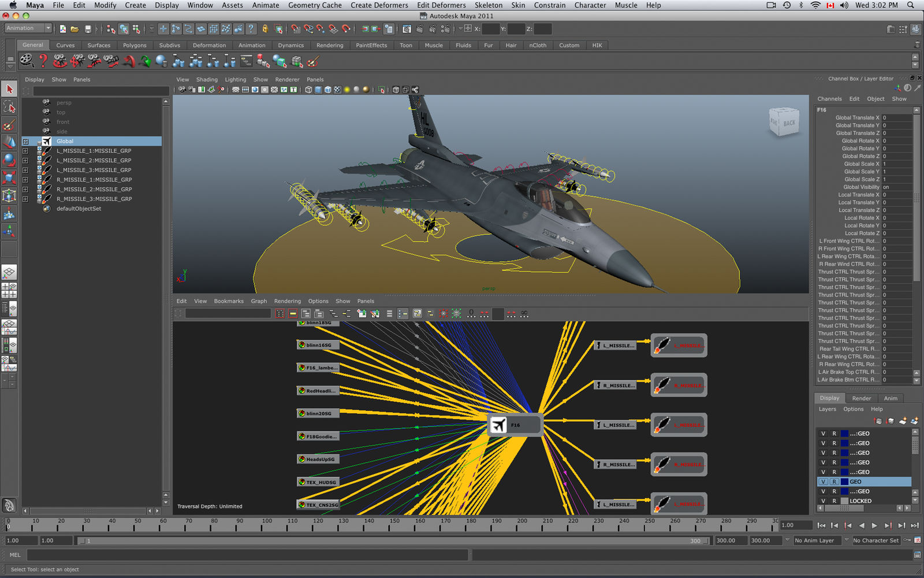Enable snap to grids icon
Viewport: 924px width, 578px height.
295,29
